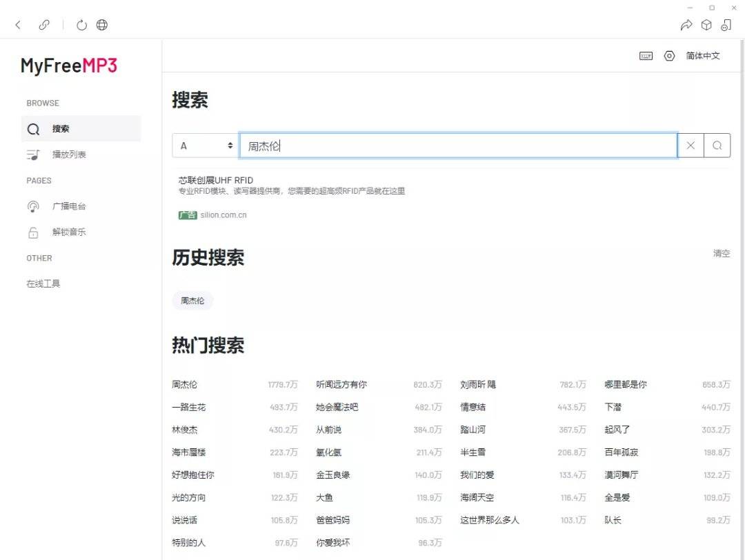Clear search text with X button
Image resolution: width=745 pixels, height=560 pixels.
[x=691, y=146]
